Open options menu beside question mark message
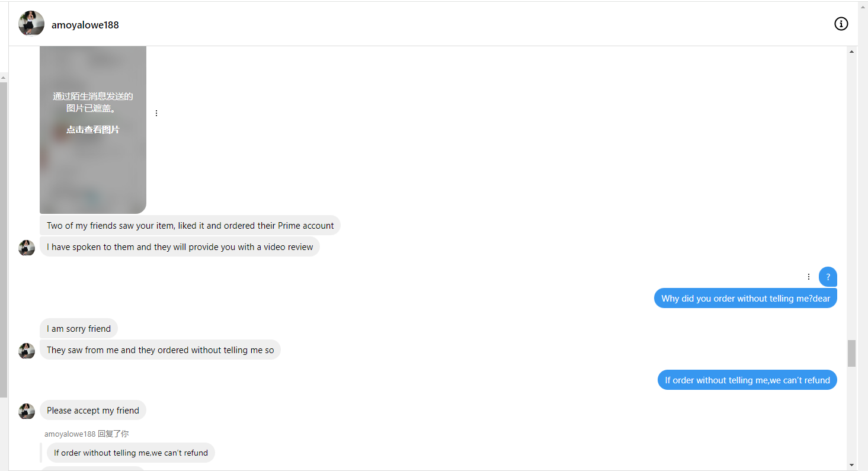This screenshot has width=868, height=471. point(809,277)
